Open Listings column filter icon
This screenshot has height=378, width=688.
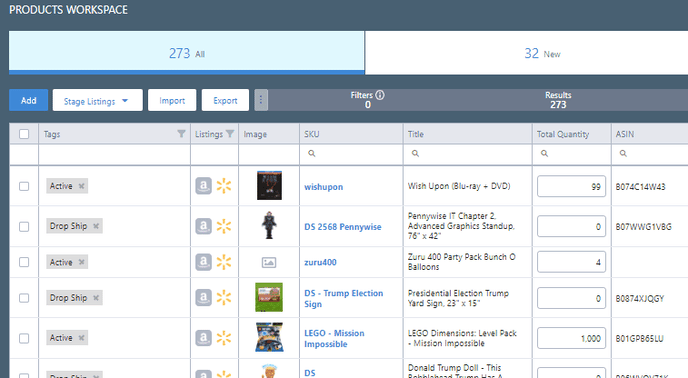point(230,134)
